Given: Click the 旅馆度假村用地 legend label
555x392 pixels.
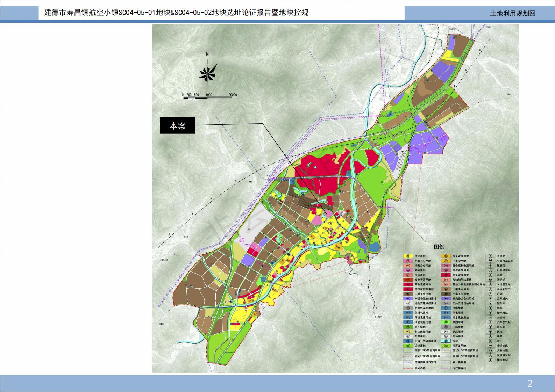Looking at the screenshot, I should pyautogui.click(x=424, y=289).
